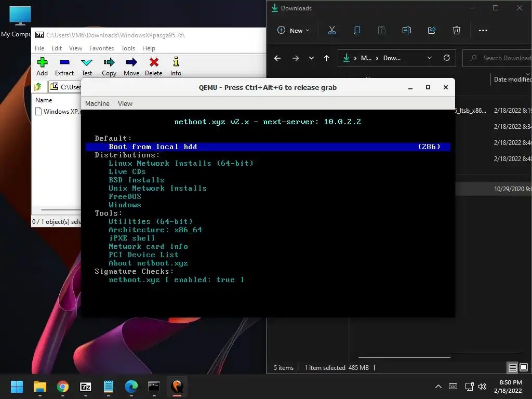This screenshot has height=399, width=532.
Task: Open Notepad from taskbar
Action: (x=109, y=387)
